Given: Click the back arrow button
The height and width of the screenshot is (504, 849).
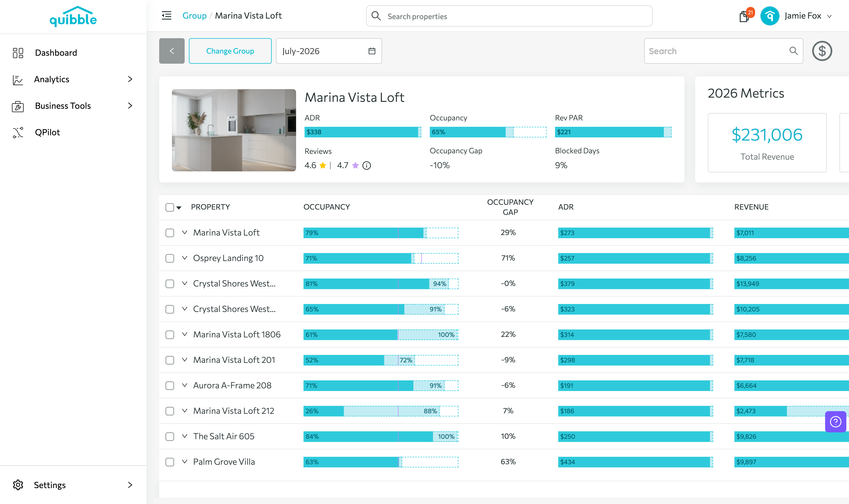Looking at the screenshot, I should click(172, 51).
